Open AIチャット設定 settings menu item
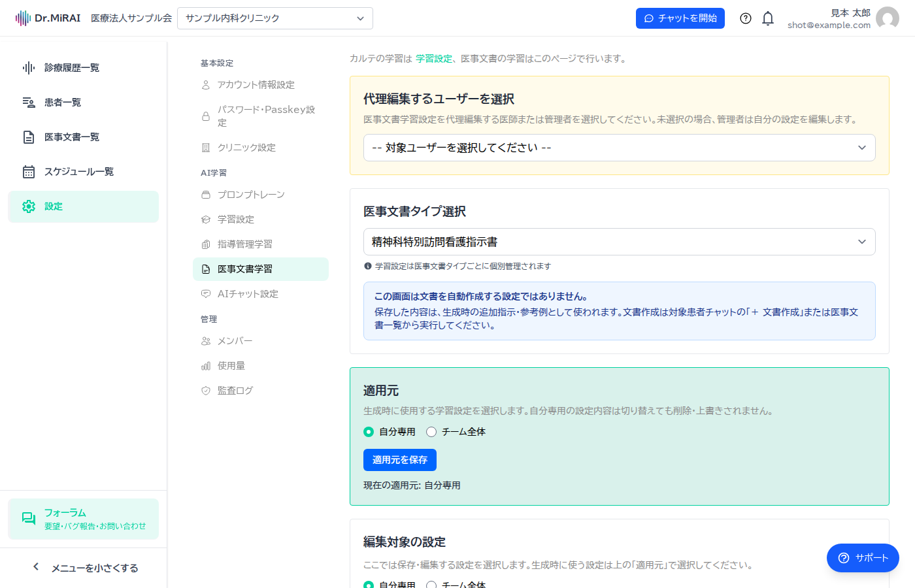This screenshot has width=915, height=588. [x=261, y=294]
